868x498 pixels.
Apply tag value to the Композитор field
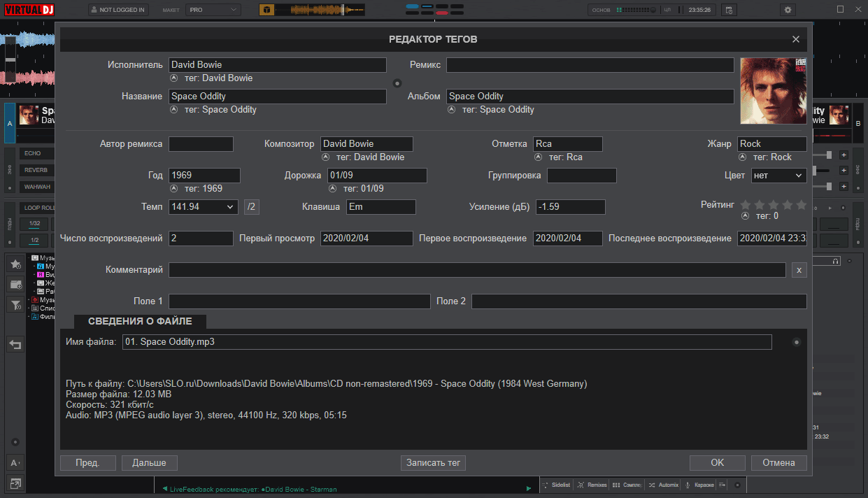click(x=325, y=157)
